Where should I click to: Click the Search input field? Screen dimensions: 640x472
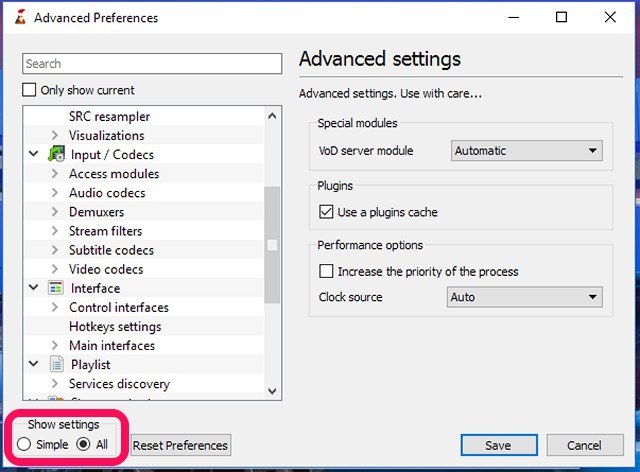tap(152, 63)
